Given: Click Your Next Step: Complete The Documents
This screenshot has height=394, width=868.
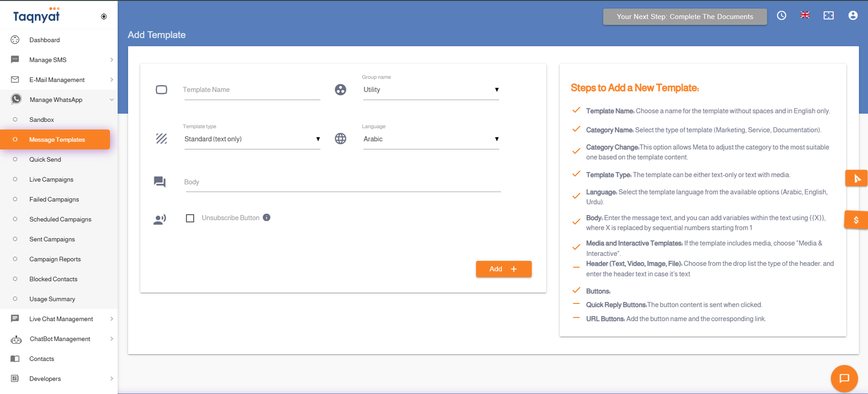Looking at the screenshot, I should (685, 17).
